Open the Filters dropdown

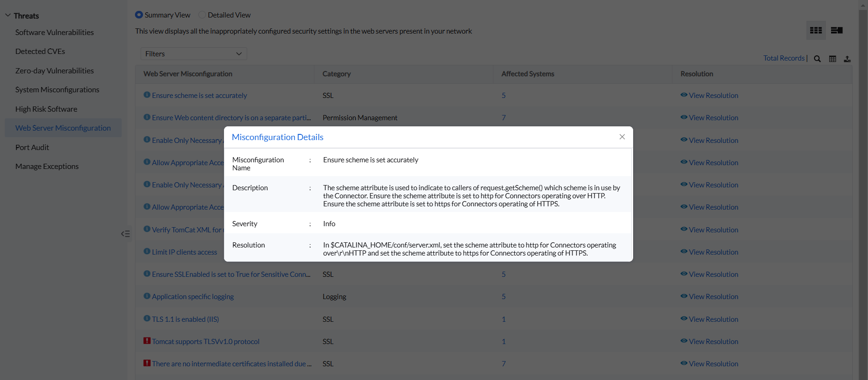coord(194,54)
